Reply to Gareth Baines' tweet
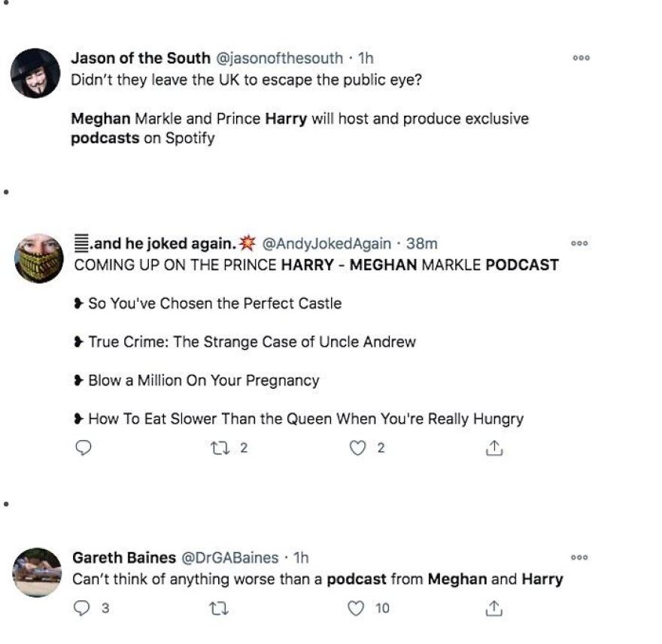 [81, 608]
